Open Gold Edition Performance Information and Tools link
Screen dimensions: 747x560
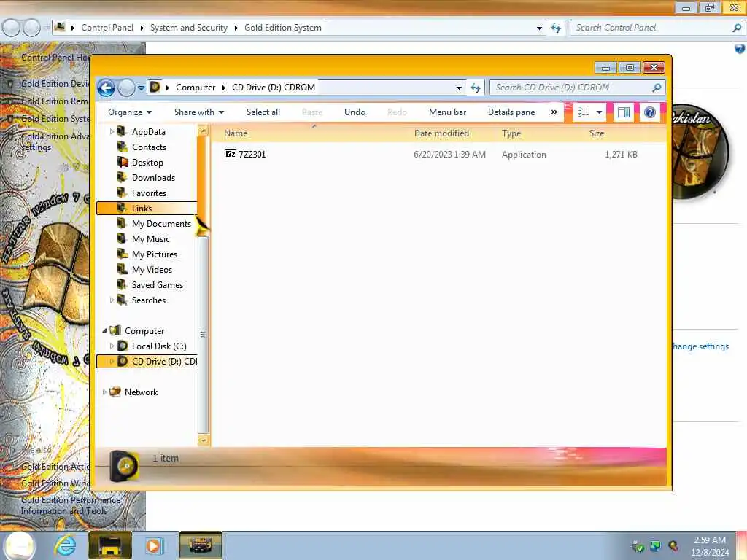click(71, 505)
